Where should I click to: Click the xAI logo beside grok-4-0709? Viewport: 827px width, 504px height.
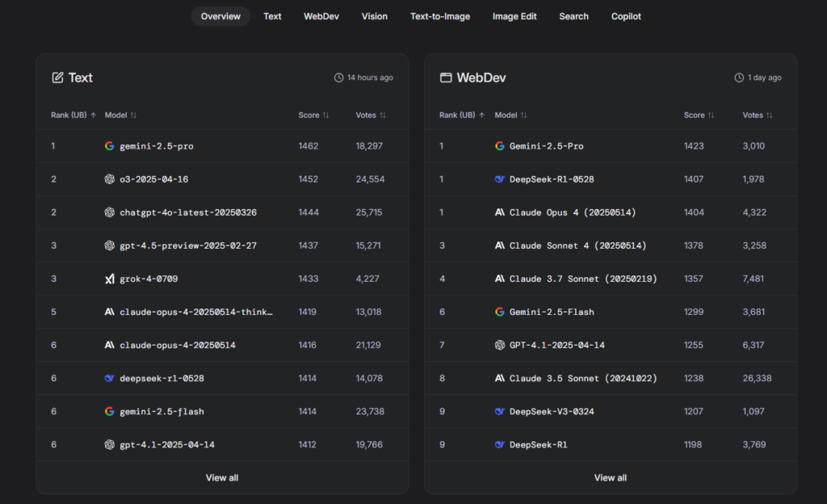pyautogui.click(x=109, y=279)
